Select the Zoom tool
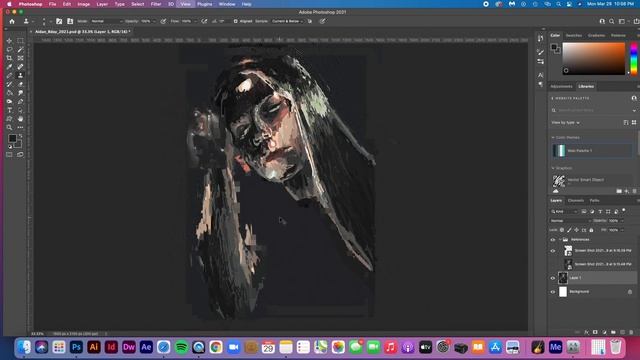The image size is (640, 360). pos(9,128)
